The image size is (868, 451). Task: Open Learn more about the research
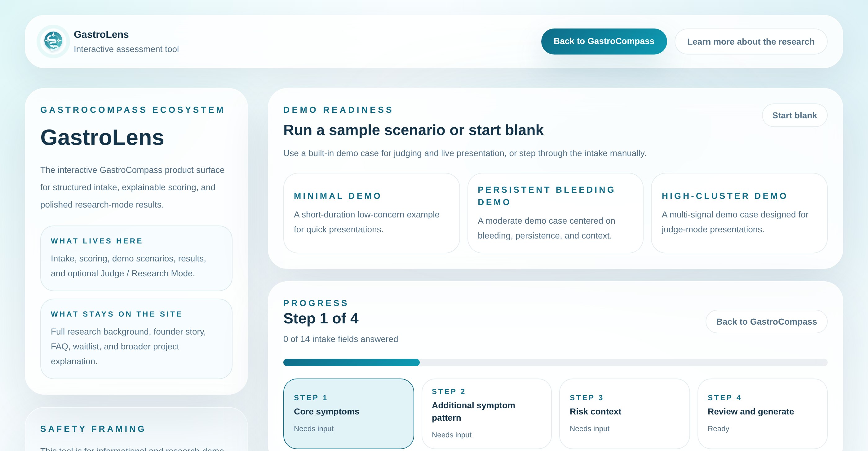[x=751, y=42]
